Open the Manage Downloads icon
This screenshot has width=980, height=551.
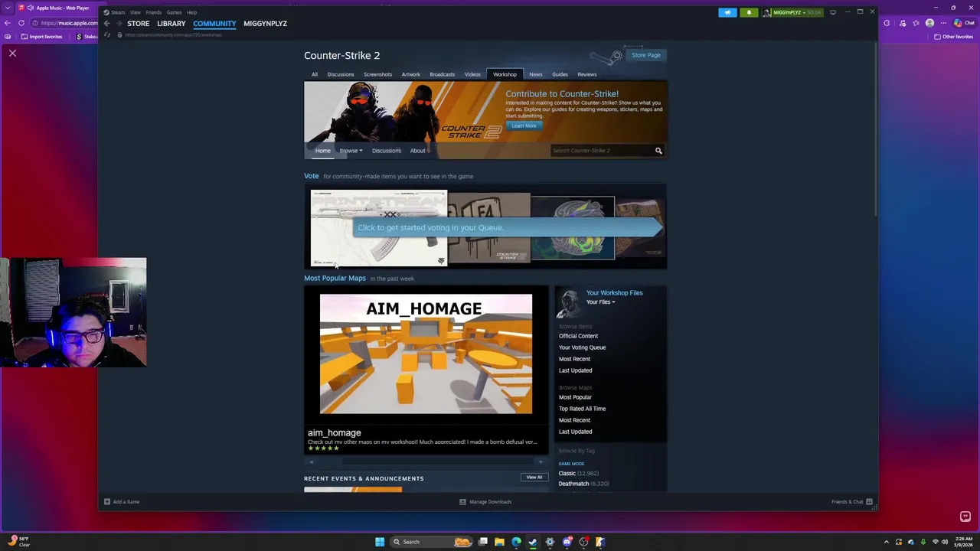462,502
